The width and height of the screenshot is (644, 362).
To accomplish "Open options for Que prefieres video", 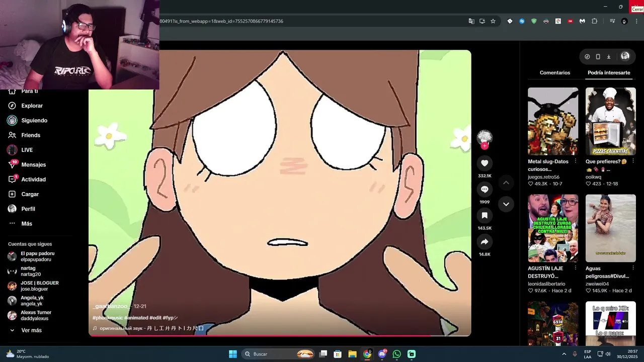I will (633, 161).
